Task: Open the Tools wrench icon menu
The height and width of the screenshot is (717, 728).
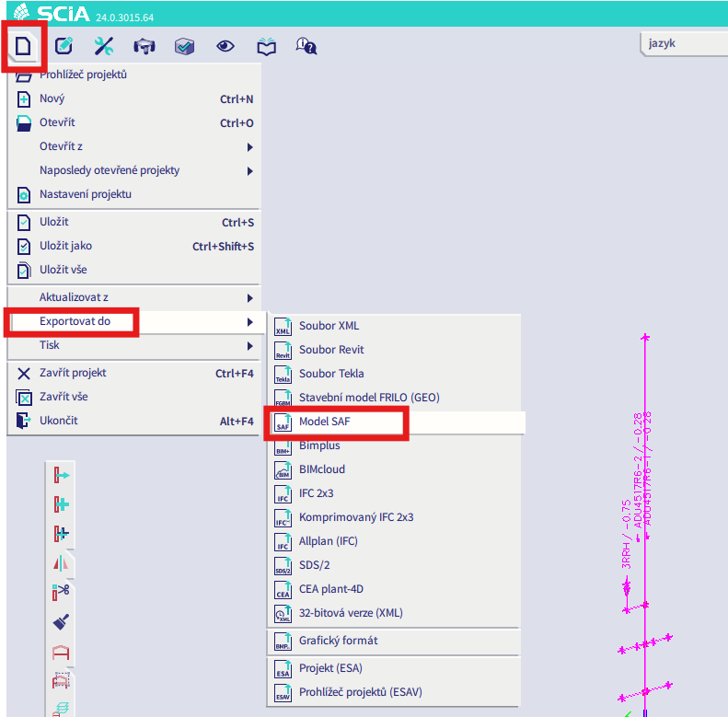Action: pyautogui.click(x=103, y=46)
